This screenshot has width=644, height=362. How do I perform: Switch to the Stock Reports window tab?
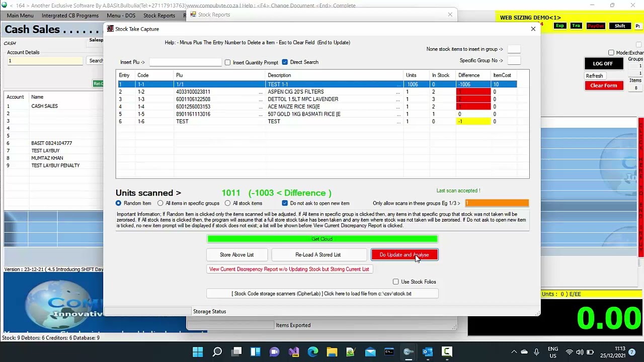click(x=214, y=15)
